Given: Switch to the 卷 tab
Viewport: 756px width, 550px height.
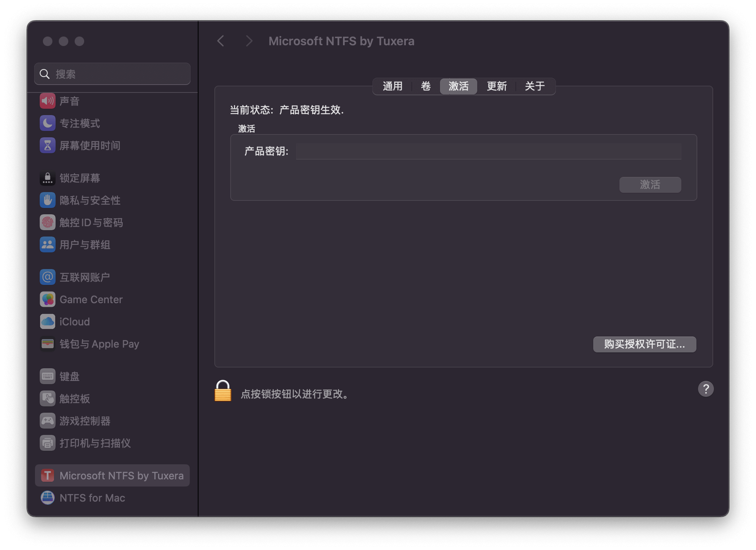Looking at the screenshot, I should (426, 86).
